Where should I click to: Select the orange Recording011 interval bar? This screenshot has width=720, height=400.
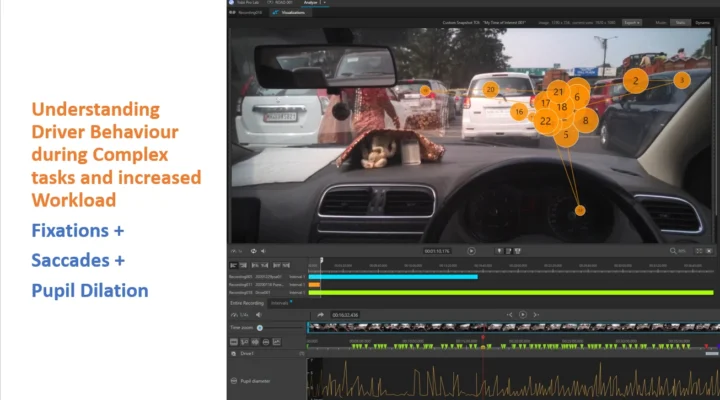pos(315,285)
